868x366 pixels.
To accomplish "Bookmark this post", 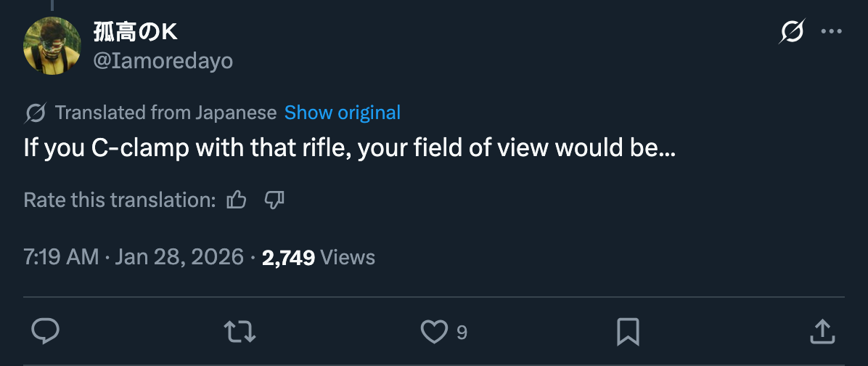I will tap(629, 332).
